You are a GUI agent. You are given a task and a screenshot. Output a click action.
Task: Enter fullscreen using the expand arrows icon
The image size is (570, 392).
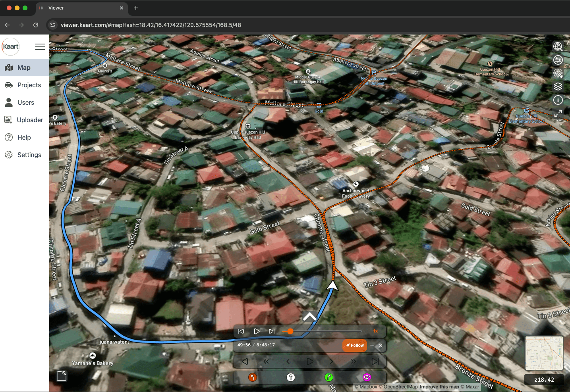558,113
